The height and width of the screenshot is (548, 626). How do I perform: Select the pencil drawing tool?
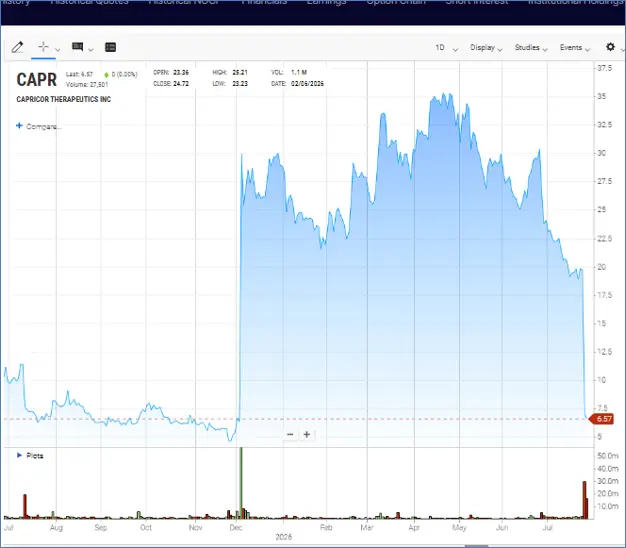point(17,47)
